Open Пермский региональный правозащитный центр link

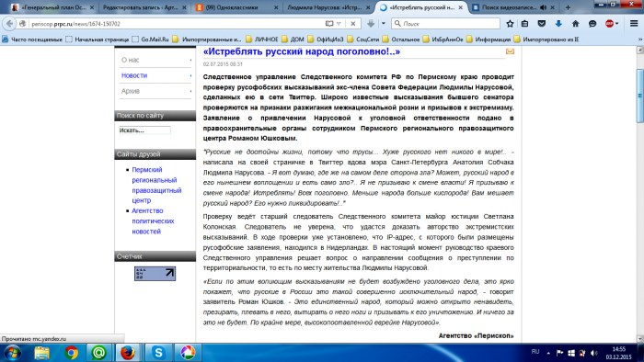[156, 185]
